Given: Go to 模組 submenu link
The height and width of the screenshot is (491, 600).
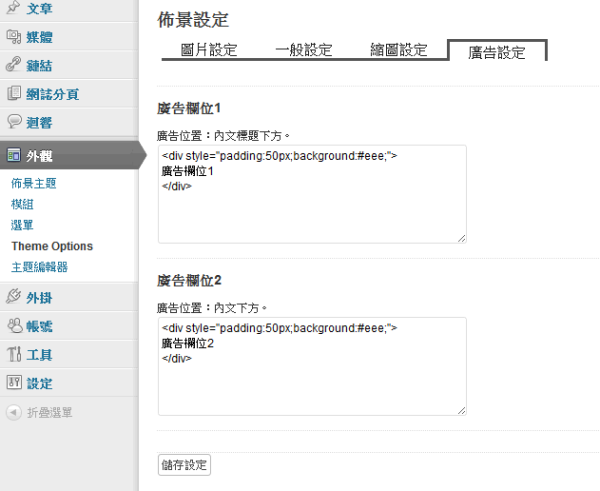Looking at the screenshot, I should coord(22,204).
